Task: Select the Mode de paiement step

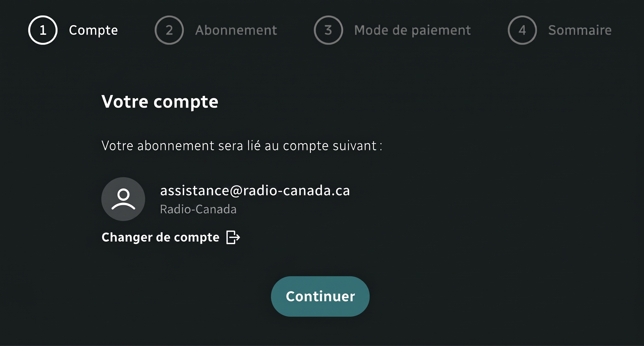Action: coord(413,30)
